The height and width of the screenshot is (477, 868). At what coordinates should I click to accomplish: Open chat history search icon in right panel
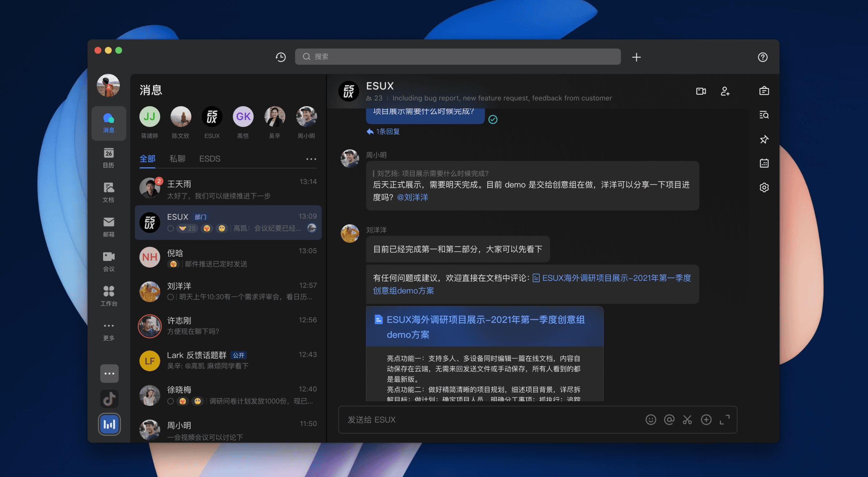coord(764,115)
